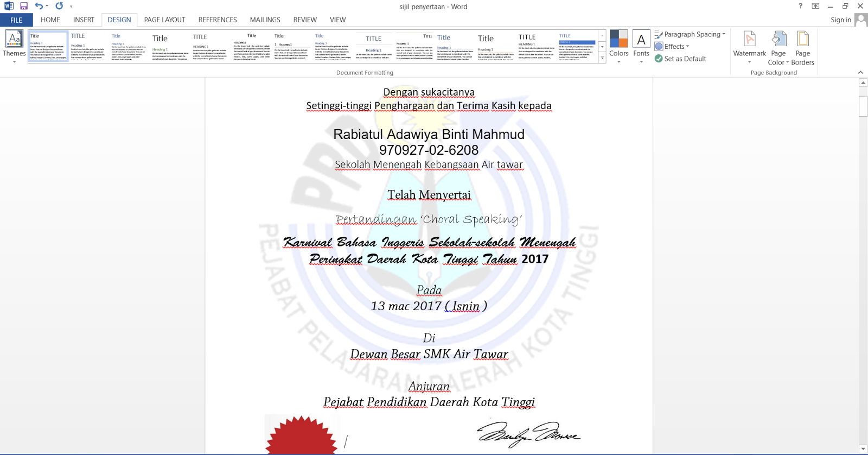Click Sign in link
The height and width of the screenshot is (455, 868).
click(841, 20)
